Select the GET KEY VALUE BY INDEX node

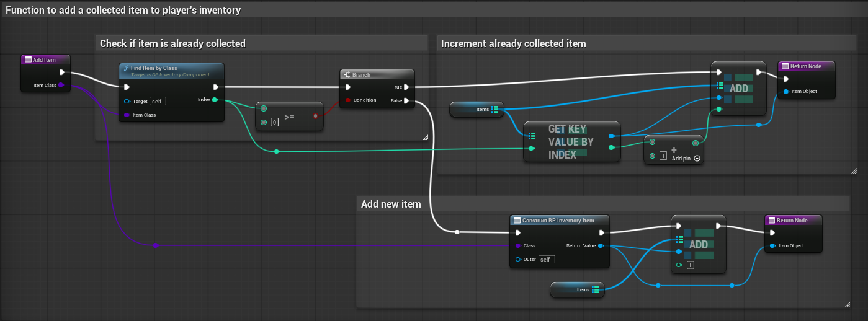(x=571, y=142)
